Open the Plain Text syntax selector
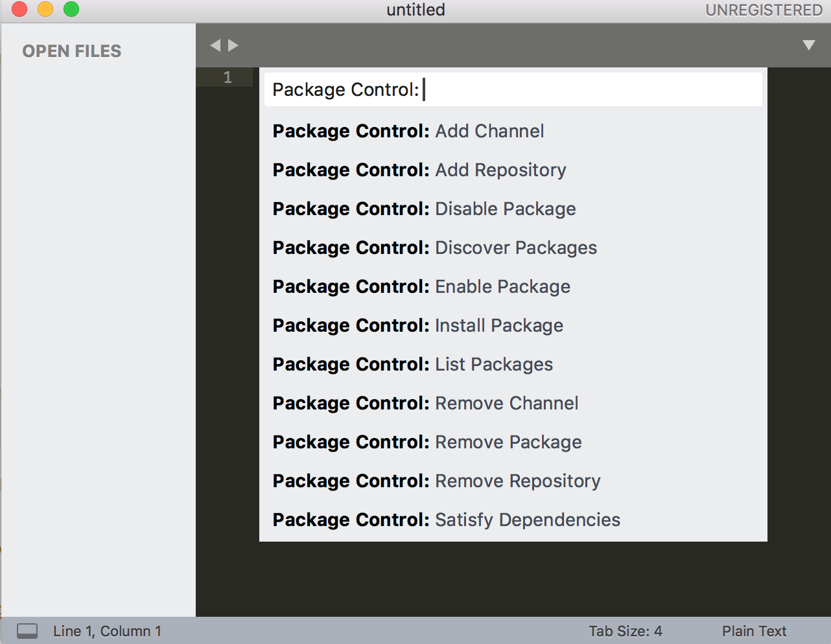This screenshot has height=644, width=831. [x=755, y=631]
